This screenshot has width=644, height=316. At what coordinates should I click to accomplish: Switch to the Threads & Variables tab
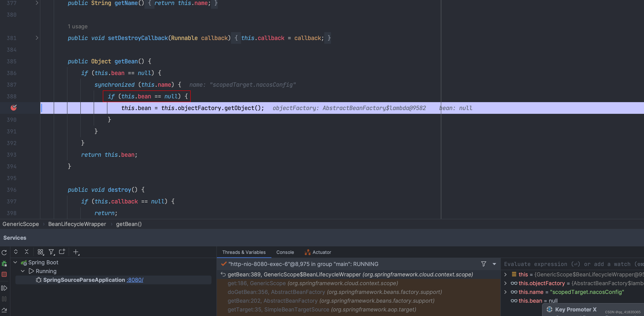[244, 252]
